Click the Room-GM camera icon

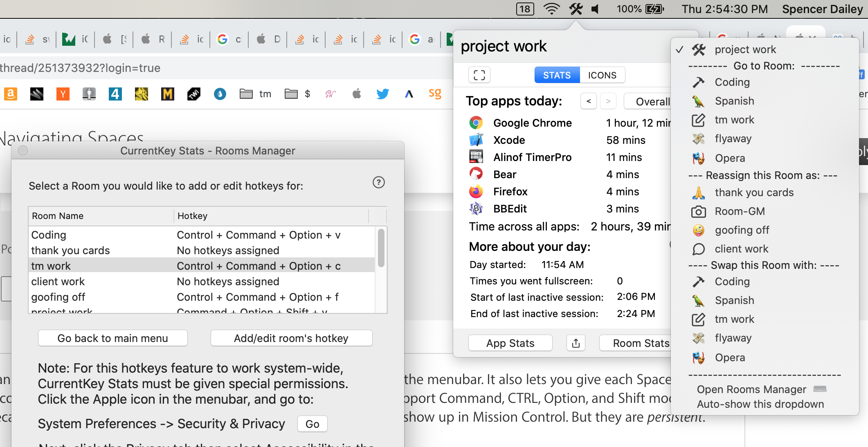698,211
